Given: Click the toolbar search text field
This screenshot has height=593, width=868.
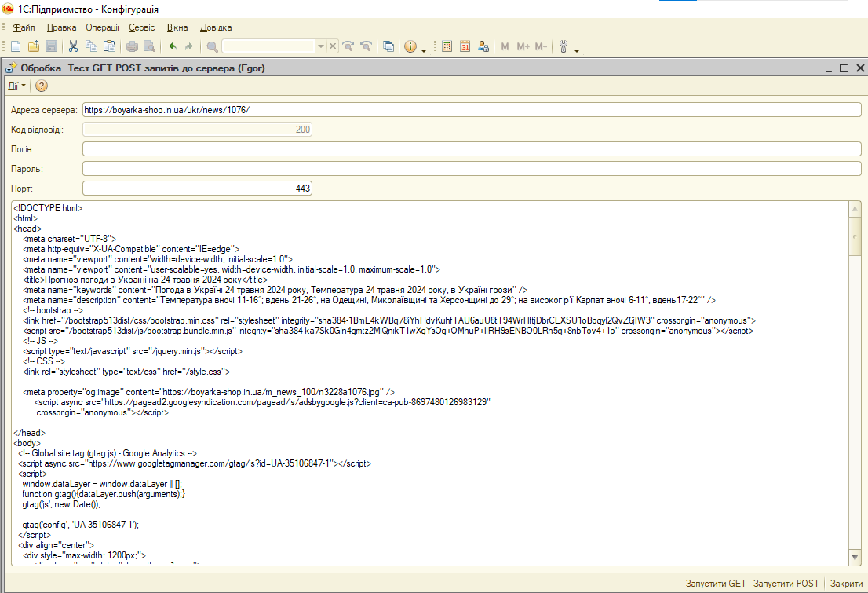Looking at the screenshot, I should click(x=268, y=46).
